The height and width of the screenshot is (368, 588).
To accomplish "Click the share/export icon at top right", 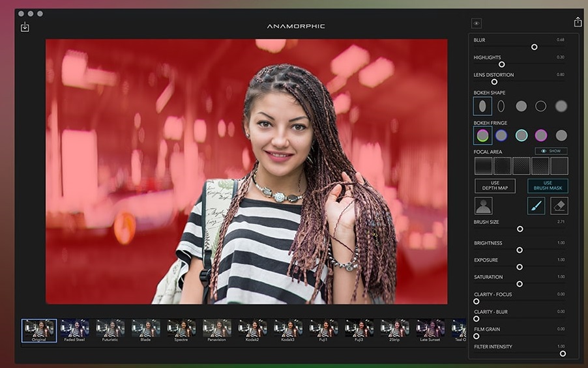I will pyautogui.click(x=578, y=22).
